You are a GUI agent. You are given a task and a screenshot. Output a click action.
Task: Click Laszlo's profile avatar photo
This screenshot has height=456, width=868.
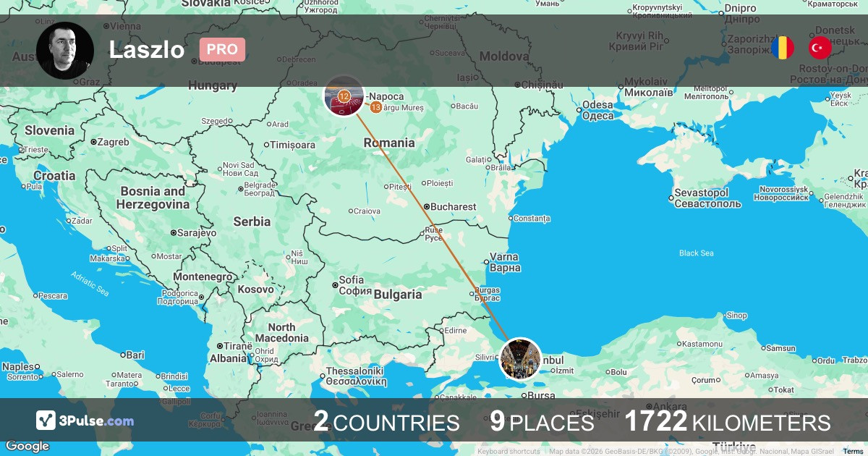pyautogui.click(x=65, y=51)
